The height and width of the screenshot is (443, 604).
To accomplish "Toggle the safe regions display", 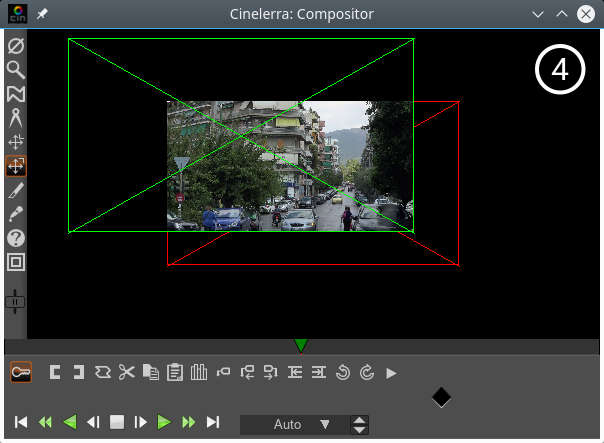I will pos(16,262).
